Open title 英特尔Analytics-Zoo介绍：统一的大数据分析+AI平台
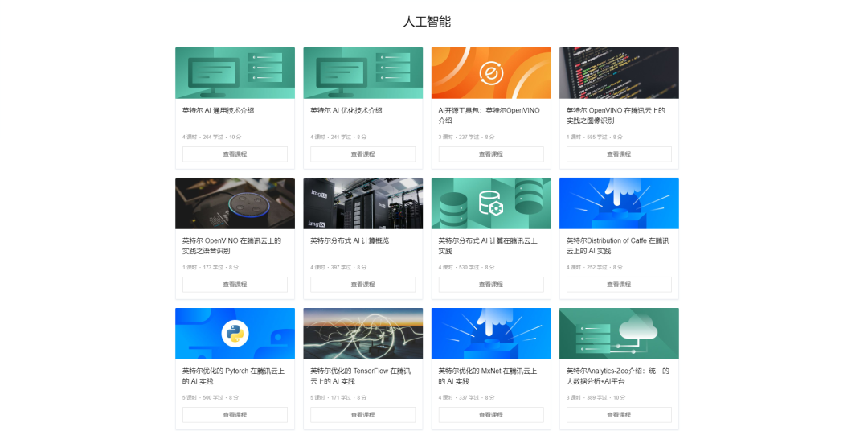The image size is (868, 431). pos(618,376)
